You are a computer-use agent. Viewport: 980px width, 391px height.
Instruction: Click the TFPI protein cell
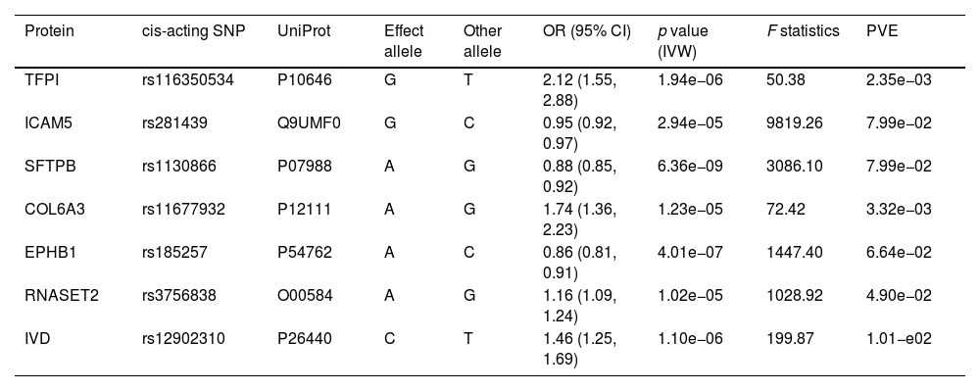click(x=42, y=80)
